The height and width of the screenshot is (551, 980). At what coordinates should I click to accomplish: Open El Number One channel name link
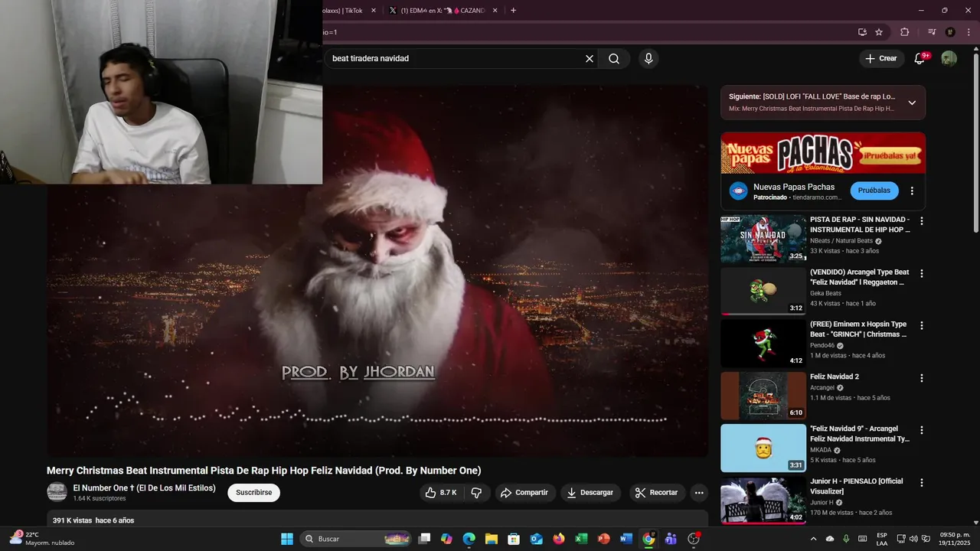(x=144, y=488)
